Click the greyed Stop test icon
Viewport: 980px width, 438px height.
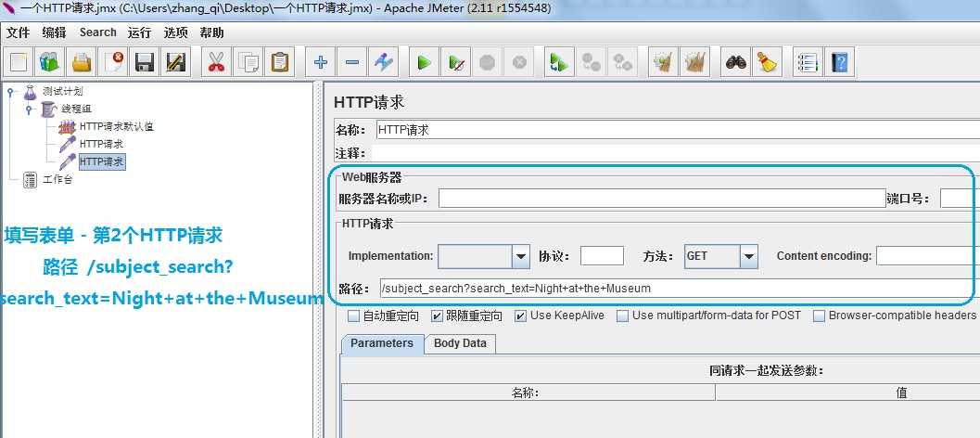488,62
